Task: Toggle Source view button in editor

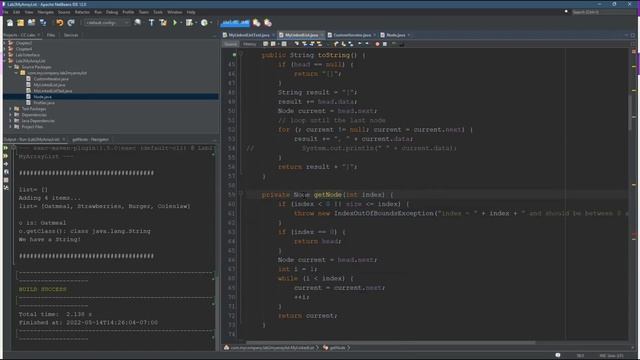Action: tap(231, 44)
